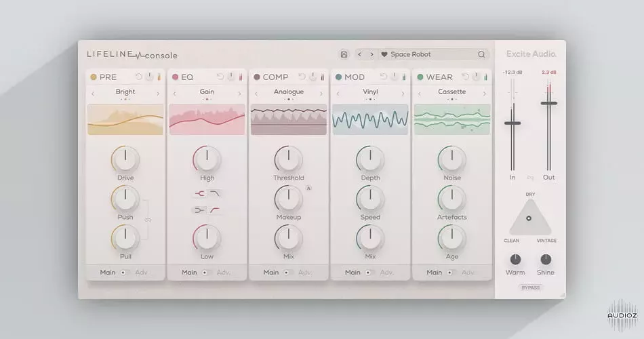Screen dimensions: 644x339
Task: Select the bell shape icon below High knob
Action: [200, 193]
